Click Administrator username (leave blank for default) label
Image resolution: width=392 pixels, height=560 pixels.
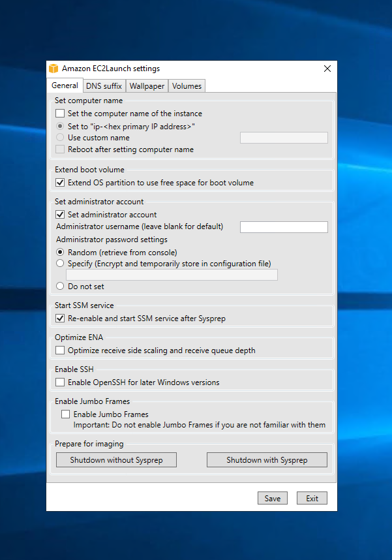140,226
